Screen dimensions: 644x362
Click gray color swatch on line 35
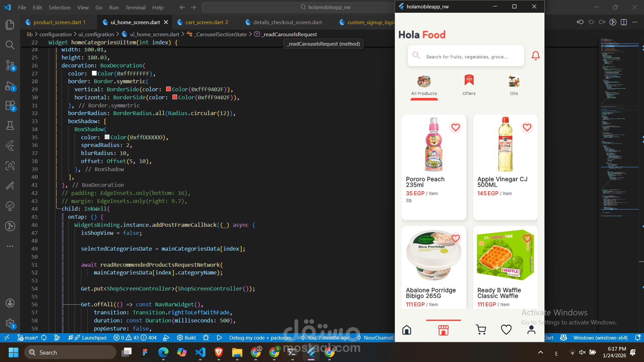pyautogui.click(x=107, y=137)
